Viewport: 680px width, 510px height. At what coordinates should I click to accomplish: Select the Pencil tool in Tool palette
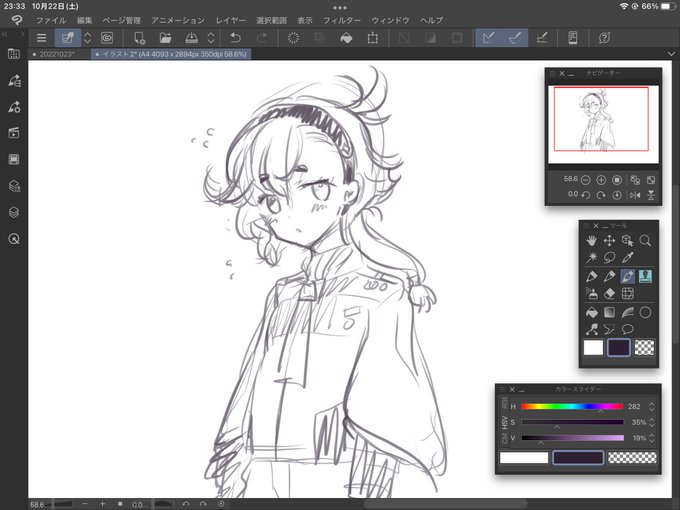click(x=609, y=276)
